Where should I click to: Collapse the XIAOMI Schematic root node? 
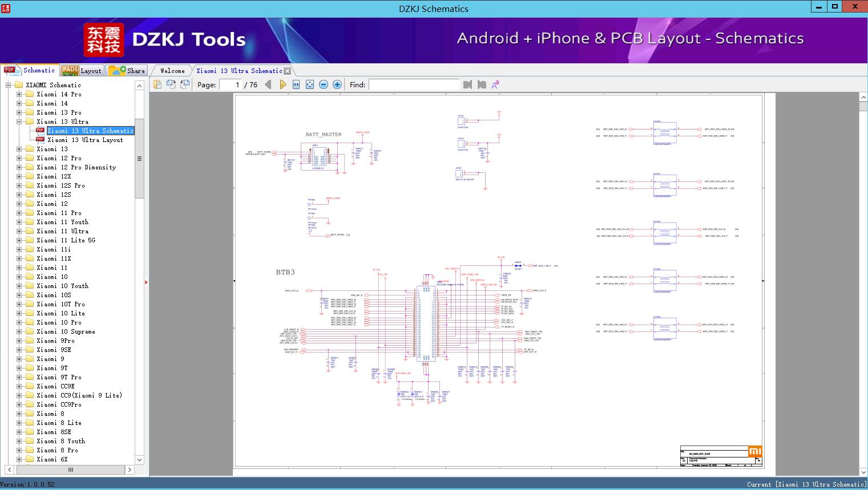click(x=9, y=85)
